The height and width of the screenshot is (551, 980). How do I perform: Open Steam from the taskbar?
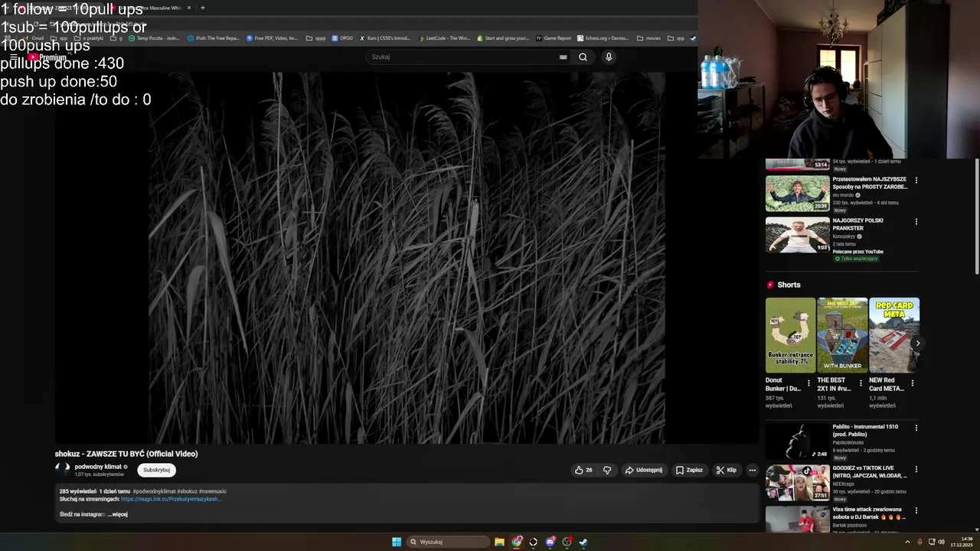[x=583, y=542]
